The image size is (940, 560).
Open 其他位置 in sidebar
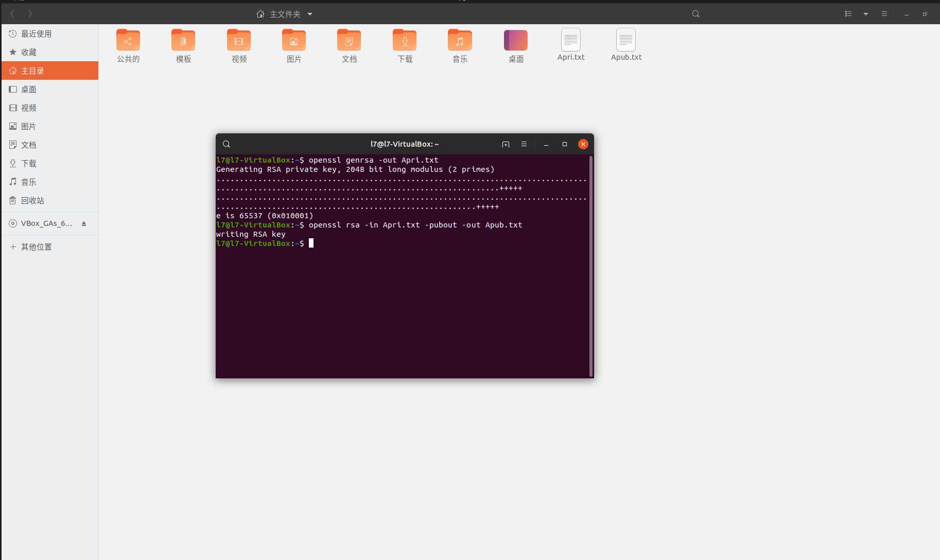(x=50, y=247)
